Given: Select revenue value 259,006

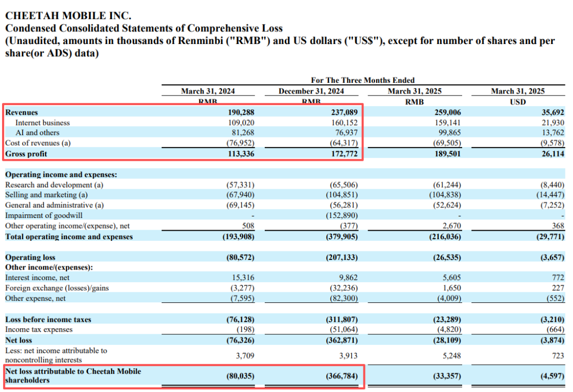Looking at the screenshot, I should [x=448, y=112].
